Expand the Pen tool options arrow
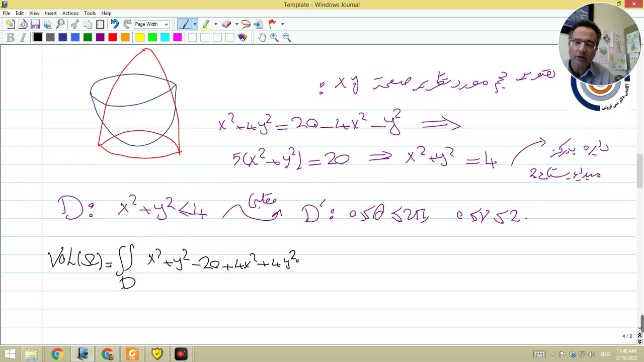This screenshot has width=644, height=362. [x=195, y=24]
